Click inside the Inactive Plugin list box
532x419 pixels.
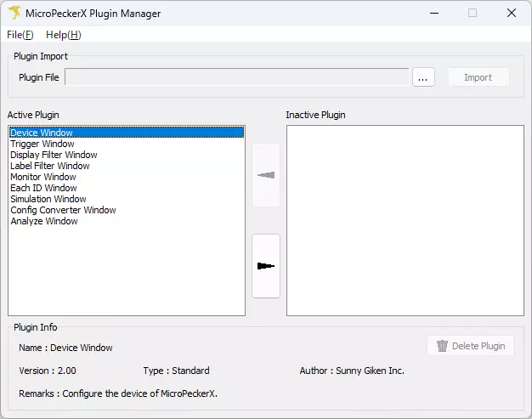405,220
